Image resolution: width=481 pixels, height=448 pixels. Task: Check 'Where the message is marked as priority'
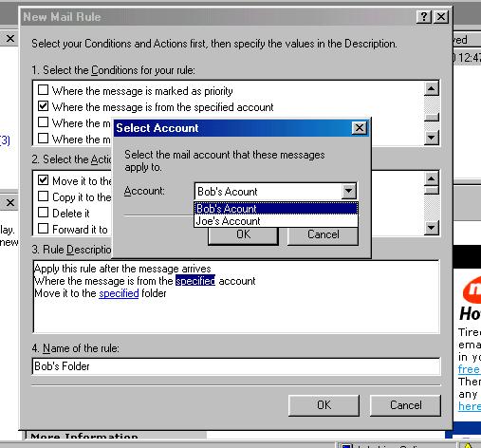coord(43,90)
